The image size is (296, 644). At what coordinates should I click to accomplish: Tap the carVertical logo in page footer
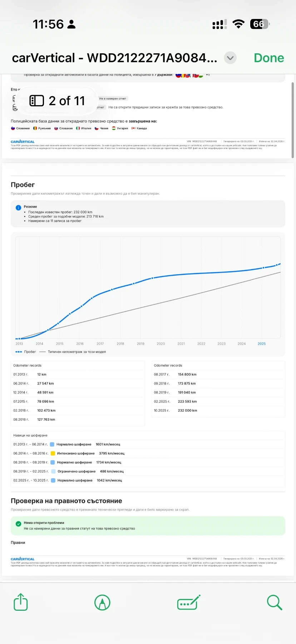click(23, 559)
